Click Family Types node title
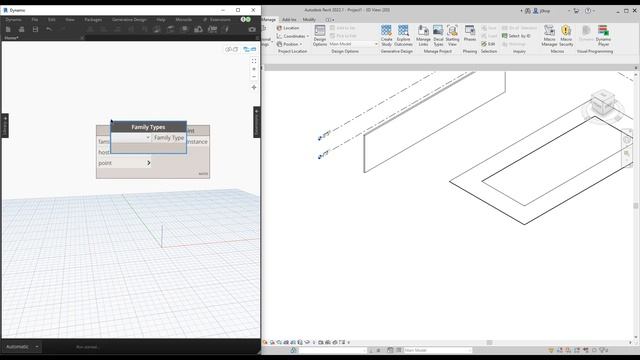The height and width of the screenshot is (360, 640). click(148, 127)
